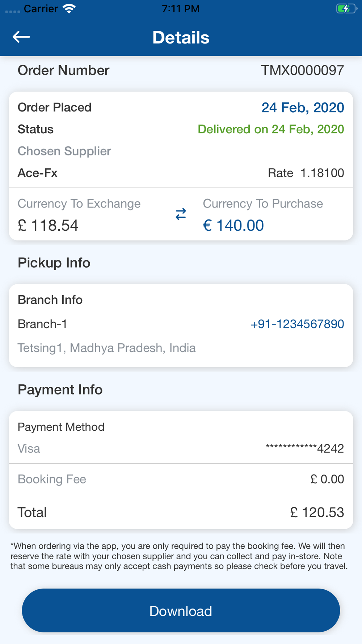The image size is (362, 644).
Task: Tap the order number TMX0000097
Action: 302,70
